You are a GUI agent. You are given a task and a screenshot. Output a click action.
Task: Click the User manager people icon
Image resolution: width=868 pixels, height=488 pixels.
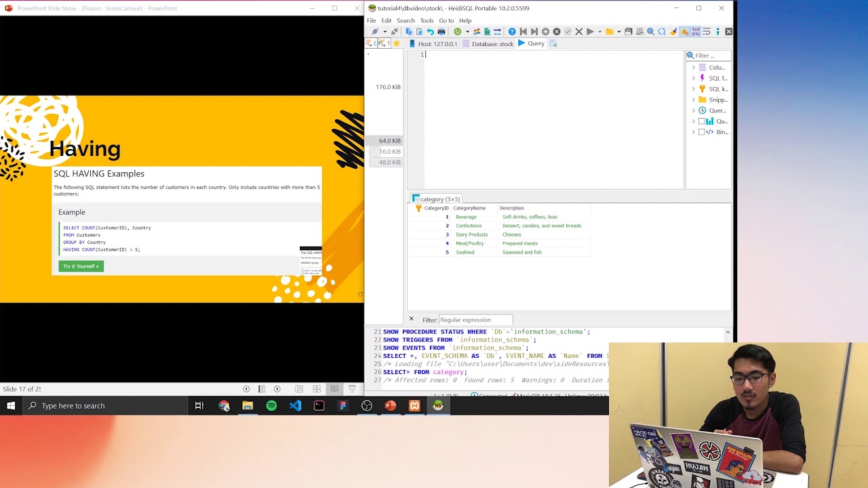[x=477, y=32]
